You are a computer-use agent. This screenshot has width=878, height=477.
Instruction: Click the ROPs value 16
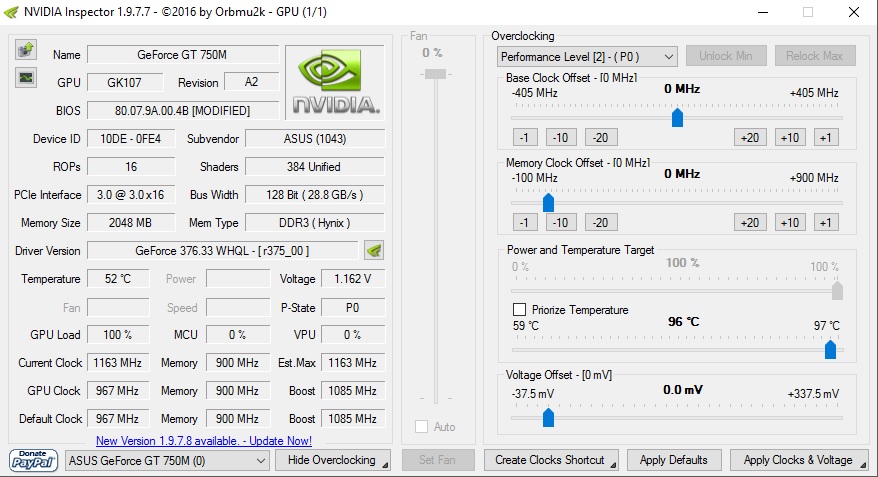130,167
